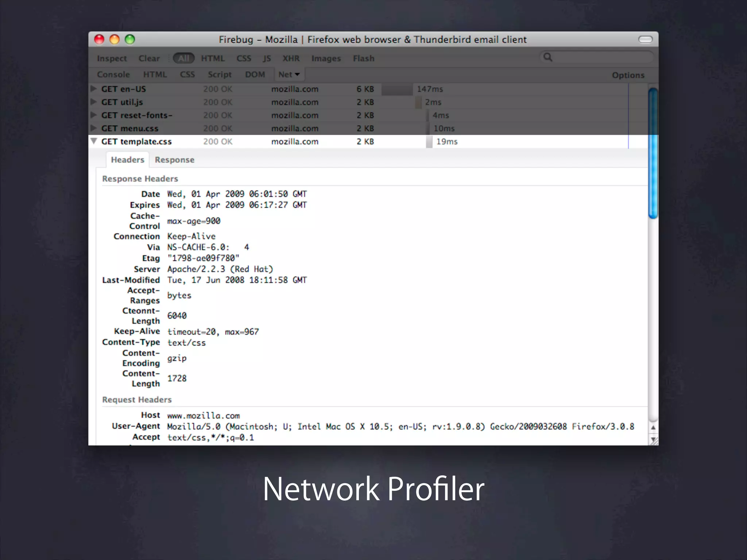Click the magnifier icon in search box
The width and height of the screenshot is (747, 560).
click(x=548, y=57)
